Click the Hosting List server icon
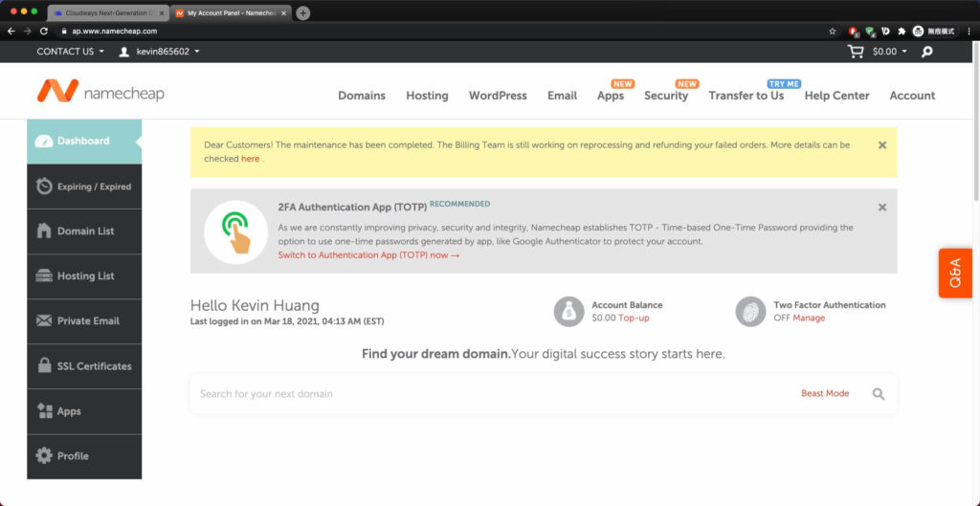 44,275
